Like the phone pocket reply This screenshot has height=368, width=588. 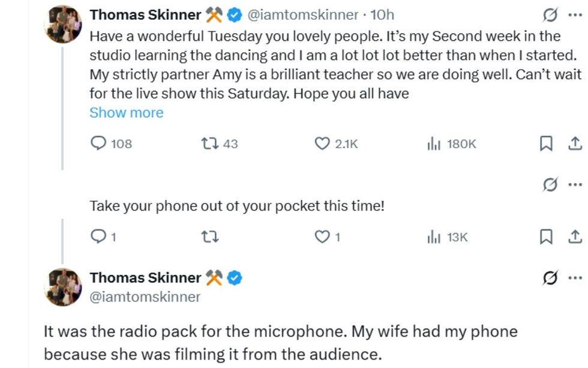coord(323,236)
